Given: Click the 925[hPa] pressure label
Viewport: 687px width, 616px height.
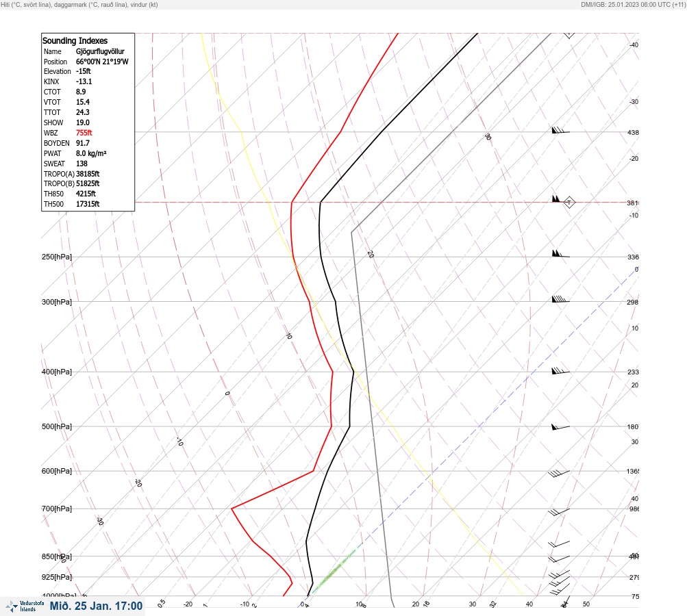Looking at the screenshot, I should coord(57,577).
